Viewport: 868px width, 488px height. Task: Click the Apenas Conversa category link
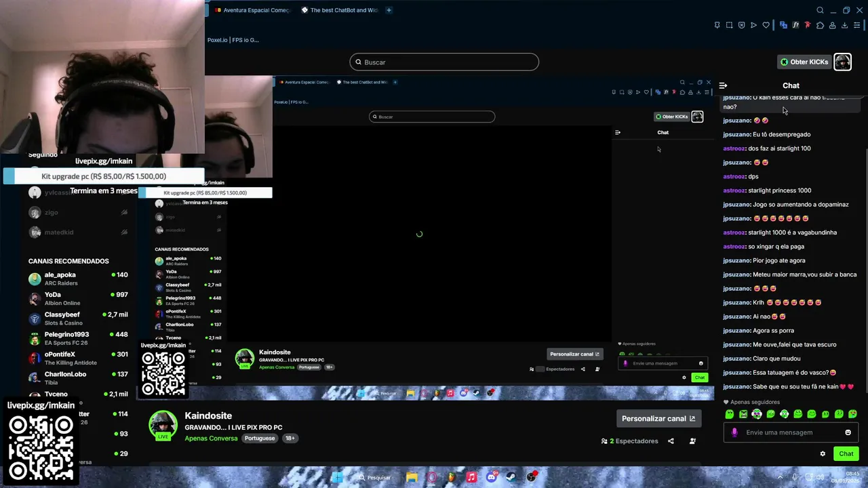pos(211,439)
